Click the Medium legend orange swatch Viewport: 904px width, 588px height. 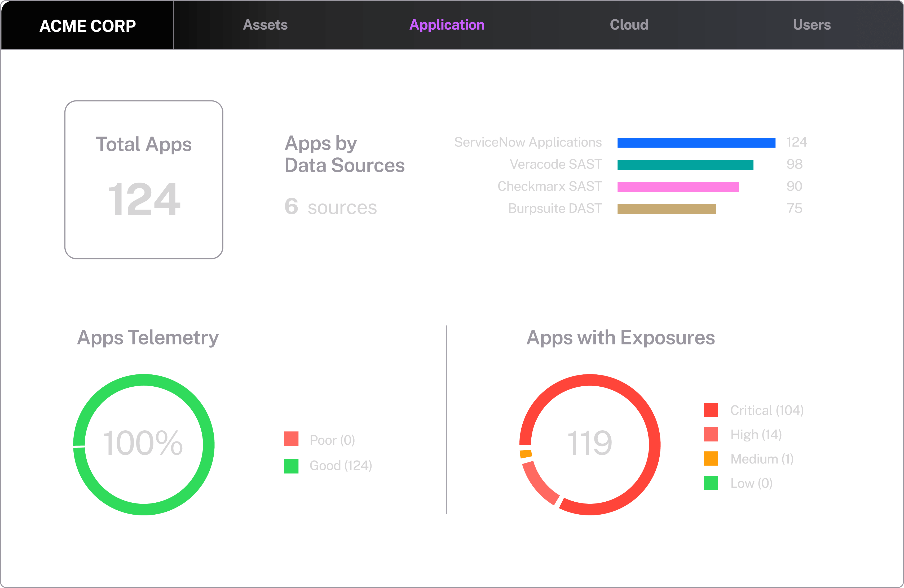pyautogui.click(x=711, y=458)
